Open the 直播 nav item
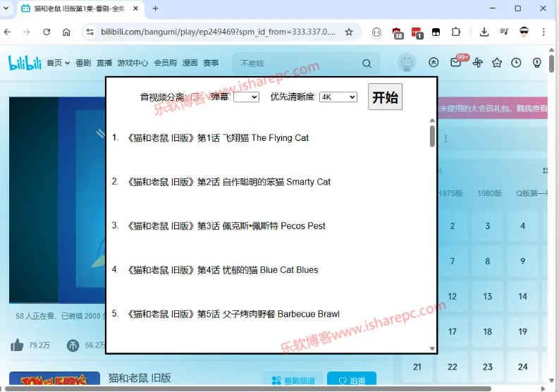The width and height of the screenshot is (559, 392). (104, 63)
